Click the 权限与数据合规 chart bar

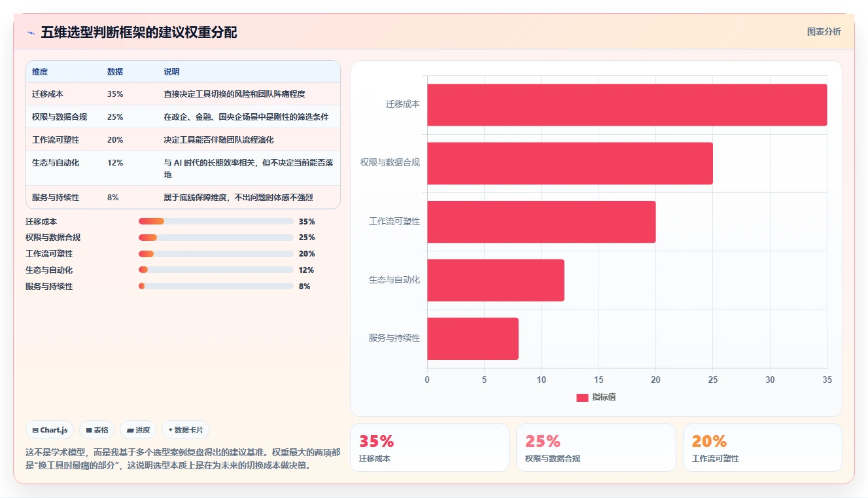point(570,163)
